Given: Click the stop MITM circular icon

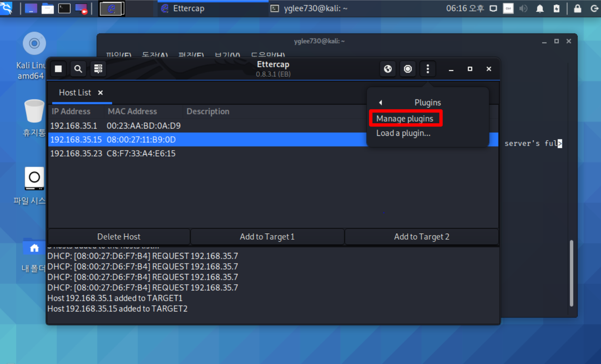Looking at the screenshot, I should [x=408, y=69].
